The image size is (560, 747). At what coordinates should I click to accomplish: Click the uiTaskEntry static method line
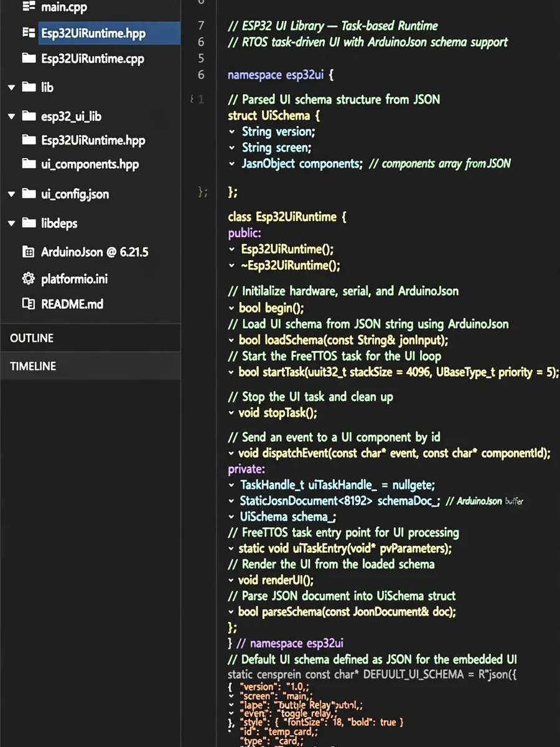pos(345,548)
